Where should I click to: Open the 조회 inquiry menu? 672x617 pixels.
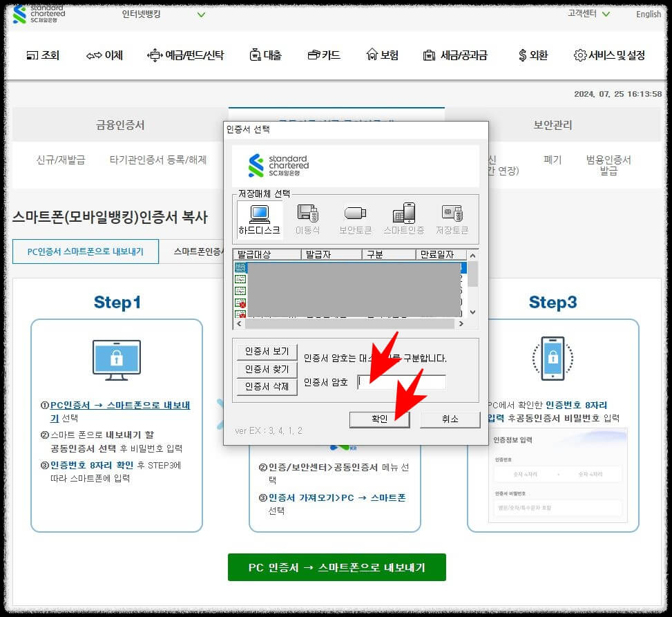(x=43, y=55)
